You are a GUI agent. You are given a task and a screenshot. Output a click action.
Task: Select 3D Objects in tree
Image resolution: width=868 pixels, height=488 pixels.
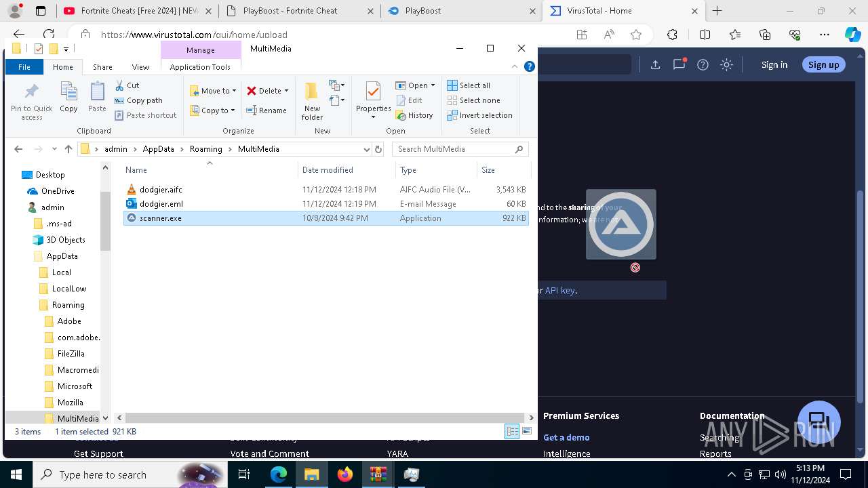pos(66,240)
